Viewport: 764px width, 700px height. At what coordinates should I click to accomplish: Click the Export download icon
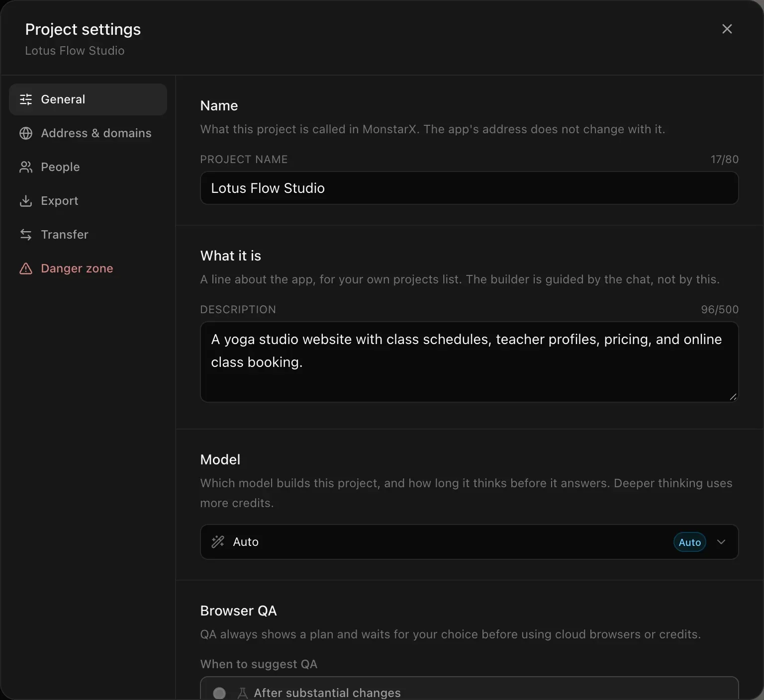26,201
